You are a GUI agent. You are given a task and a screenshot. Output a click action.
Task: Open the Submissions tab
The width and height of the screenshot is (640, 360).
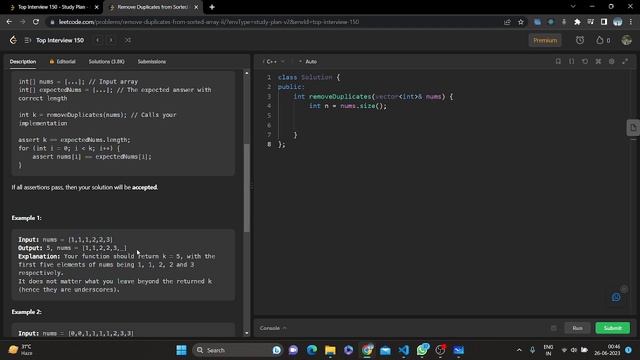[152, 61]
